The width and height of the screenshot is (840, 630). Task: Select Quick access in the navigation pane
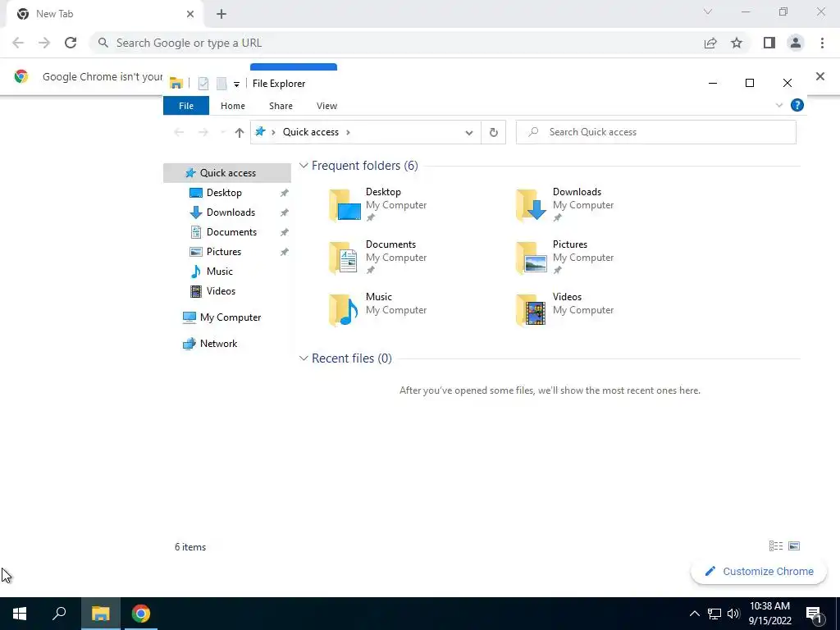[227, 173]
